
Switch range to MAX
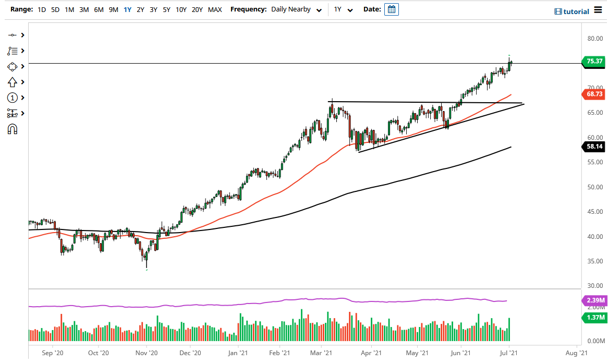(x=214, y=9)
